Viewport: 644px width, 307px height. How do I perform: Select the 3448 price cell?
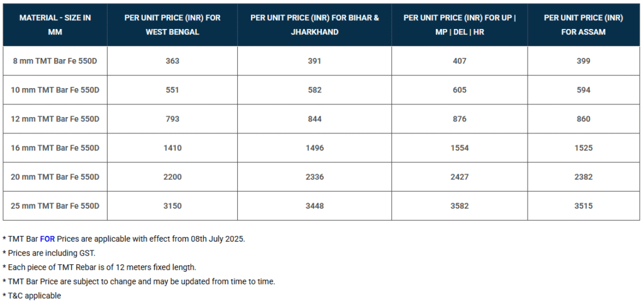coord(314,206)
